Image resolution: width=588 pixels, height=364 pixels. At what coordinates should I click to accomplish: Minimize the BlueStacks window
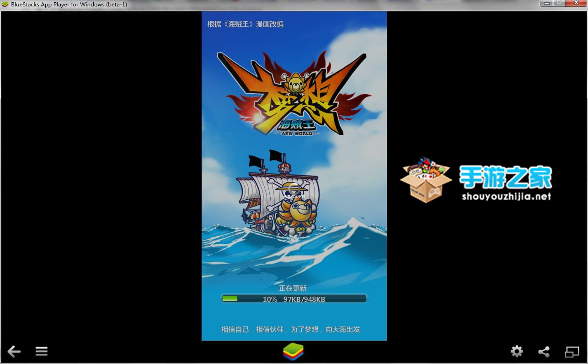(x=546, y=3)
